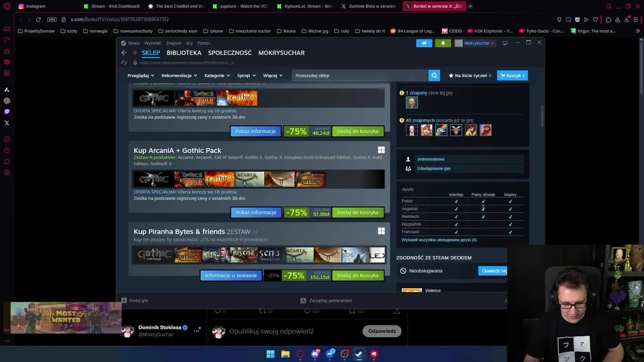Add Piranha Bytes & friends bundle to cart

(x=358, y=276)
